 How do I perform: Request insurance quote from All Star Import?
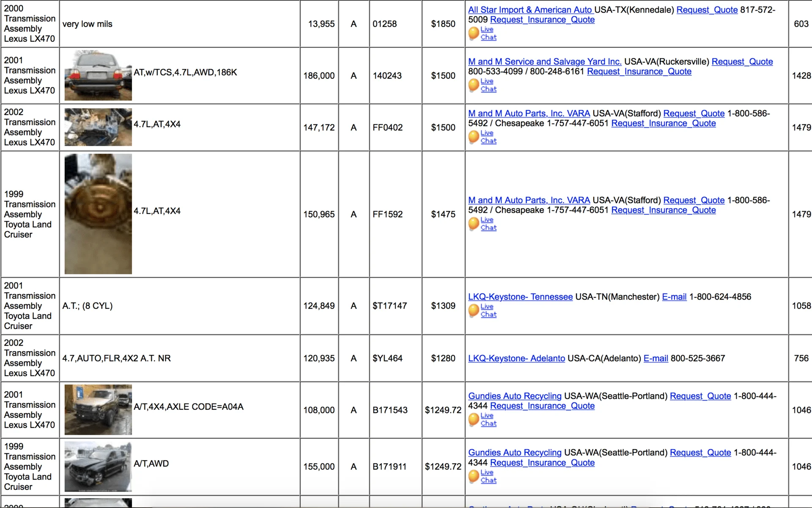pyautogui.click(x=543, y=19)
